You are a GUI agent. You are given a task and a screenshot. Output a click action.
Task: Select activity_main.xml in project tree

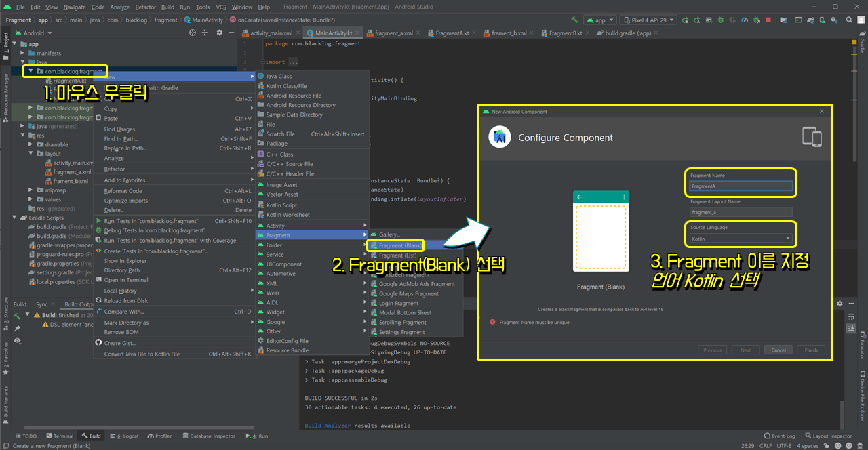[68, 163]
